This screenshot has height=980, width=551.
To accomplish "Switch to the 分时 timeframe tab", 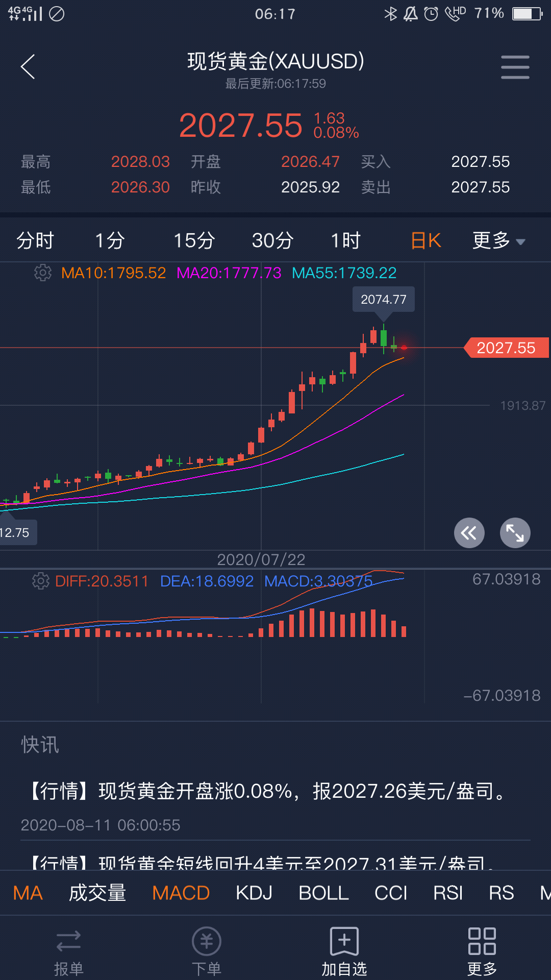I will (x=35, y=240).
